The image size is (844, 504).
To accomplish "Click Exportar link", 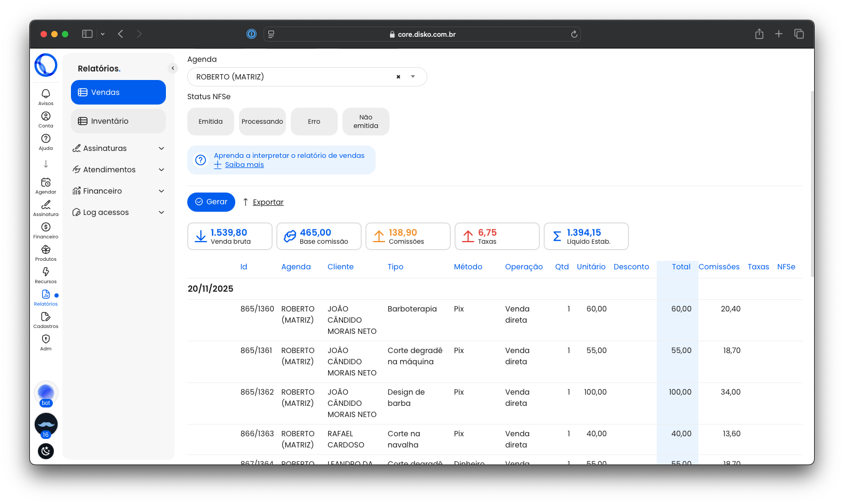I will pos(268,202).
